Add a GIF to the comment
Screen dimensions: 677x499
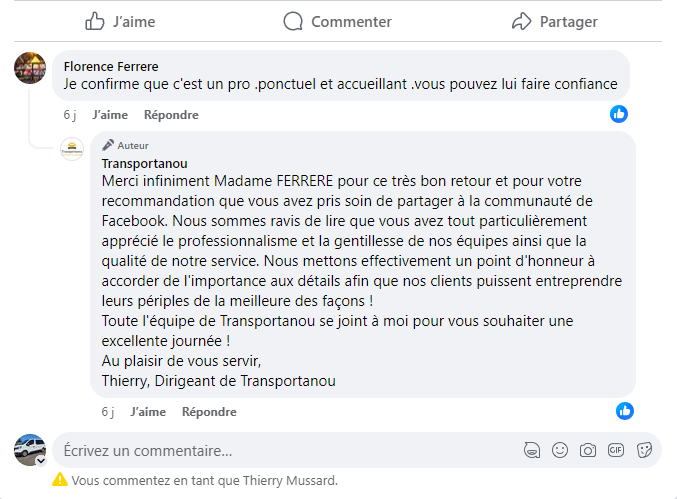[616, 450]
